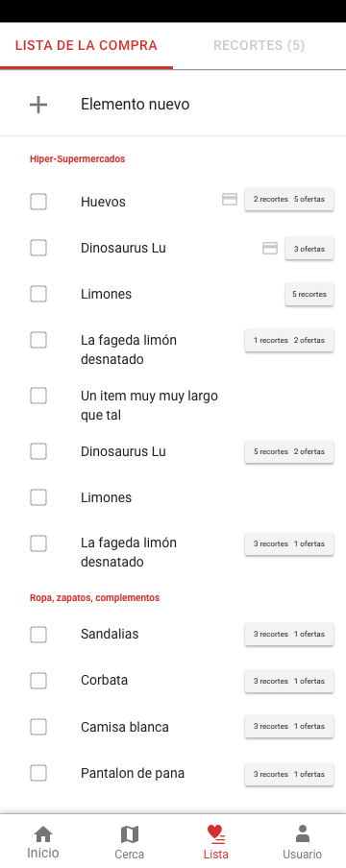Switch to the Recortes (5) tab
346x868 pixels.
pos(259,45)
